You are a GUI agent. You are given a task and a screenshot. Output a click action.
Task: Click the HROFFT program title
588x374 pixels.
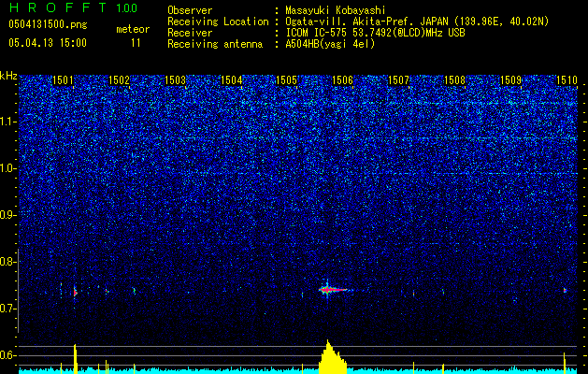[x=58, y=7]
